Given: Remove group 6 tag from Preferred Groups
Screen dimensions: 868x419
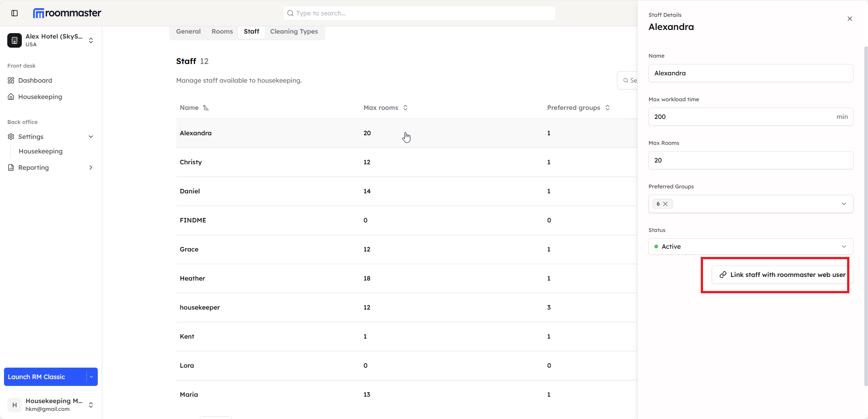Looking at the screenshot, I should [665, 204].
